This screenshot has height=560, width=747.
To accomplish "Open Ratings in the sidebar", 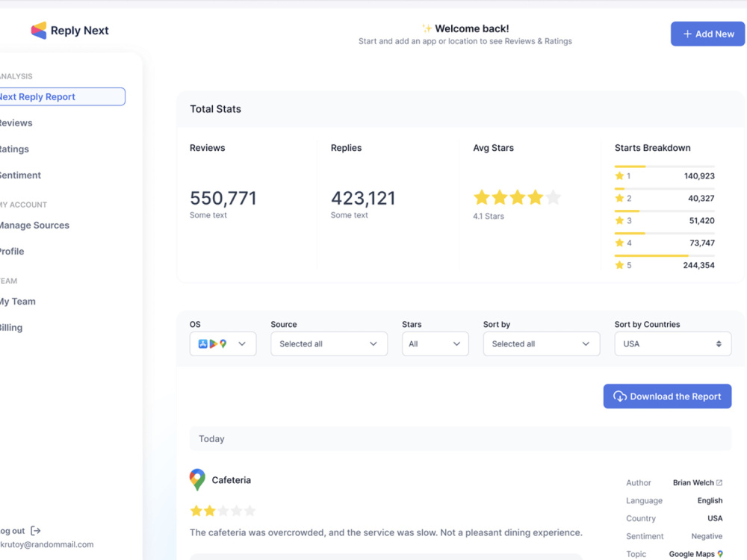I will tap(14, 149).
